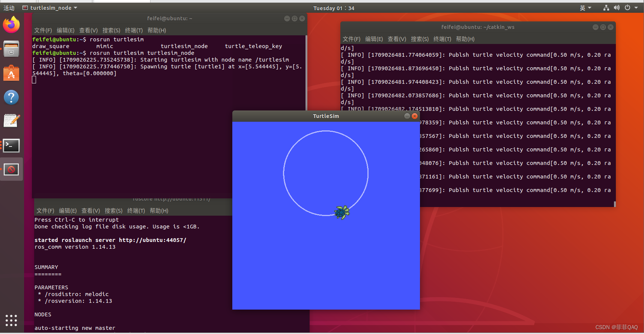This screenshot has width=644, height=334.
Task: Click 'started roslaunch server http://ubuntu:44057/' line
Action: (110, 240)
